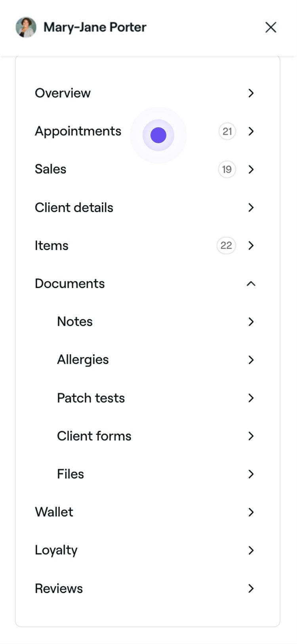Click the appointments count badge showing 21
297x644 pixels.
[227, 131]
